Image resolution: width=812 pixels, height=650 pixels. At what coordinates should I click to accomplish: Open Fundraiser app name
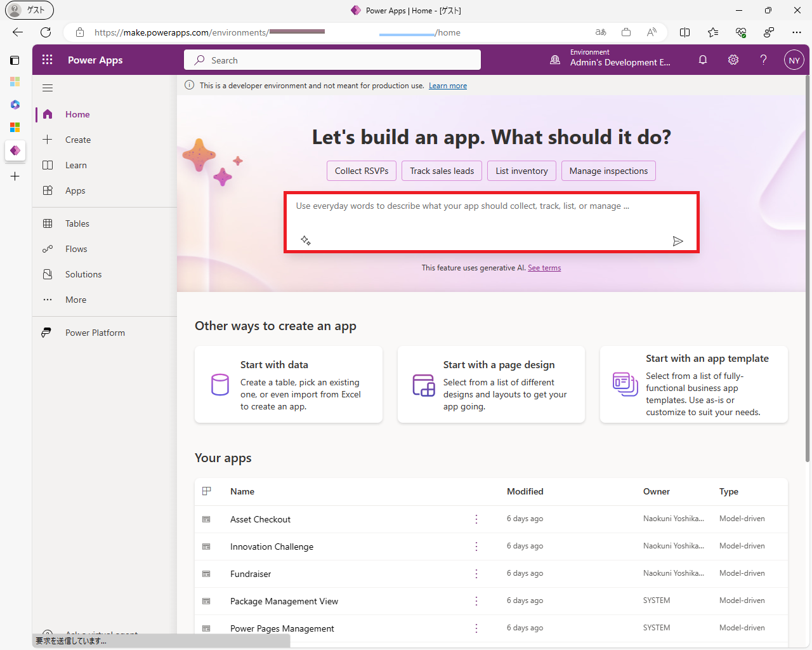coord(251,574)
